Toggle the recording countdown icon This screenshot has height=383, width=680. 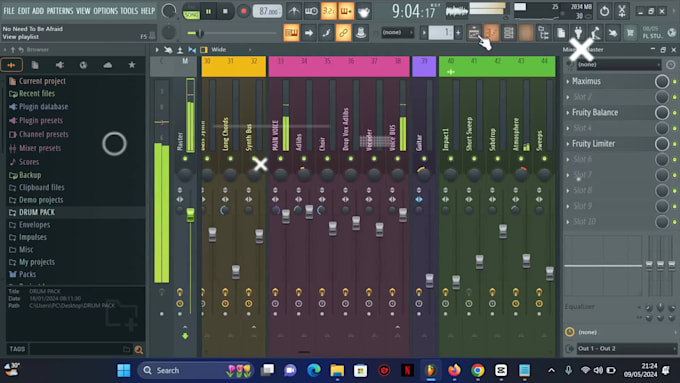[329, 11]
